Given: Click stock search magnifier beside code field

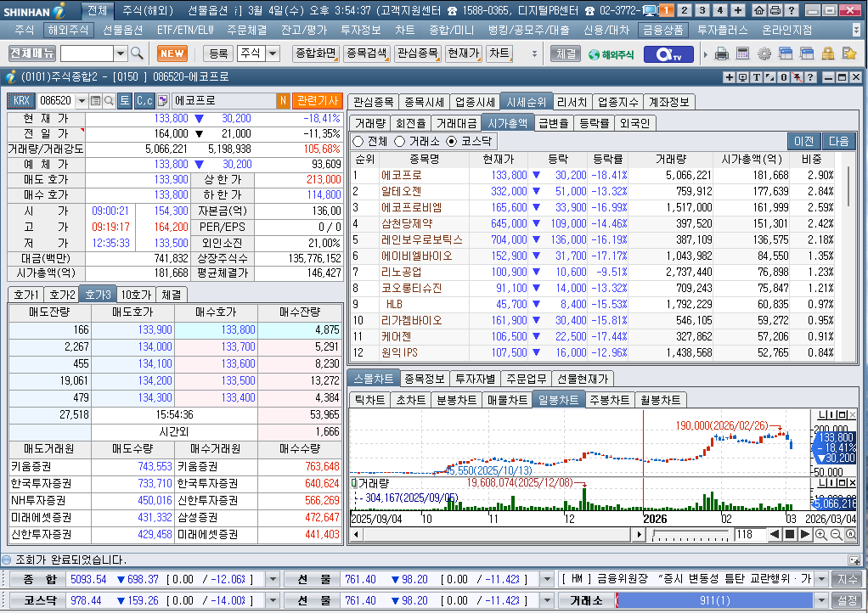Looking at the screenshot, I should point(109,101).
